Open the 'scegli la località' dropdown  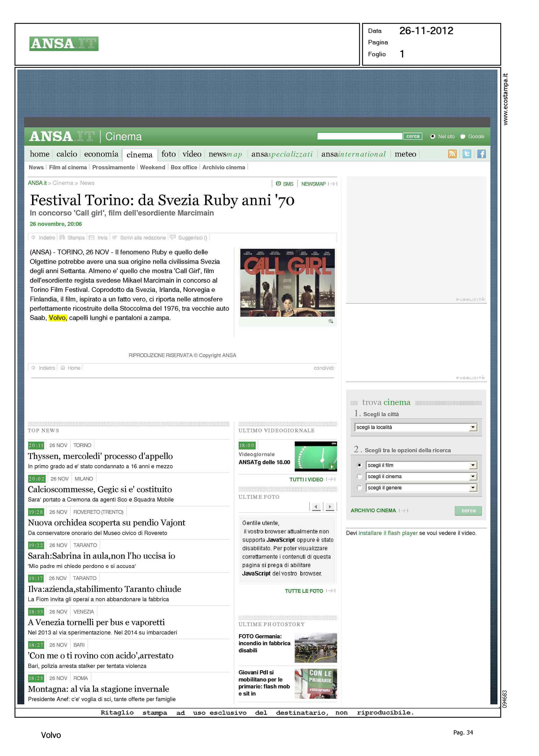pyautogui.click(x=473, y=427)
